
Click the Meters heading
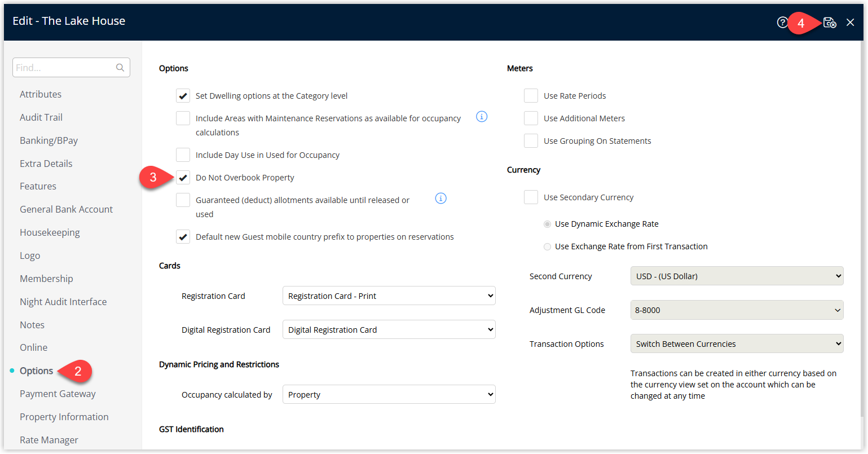pyautogui.click(x=520, y=68)
